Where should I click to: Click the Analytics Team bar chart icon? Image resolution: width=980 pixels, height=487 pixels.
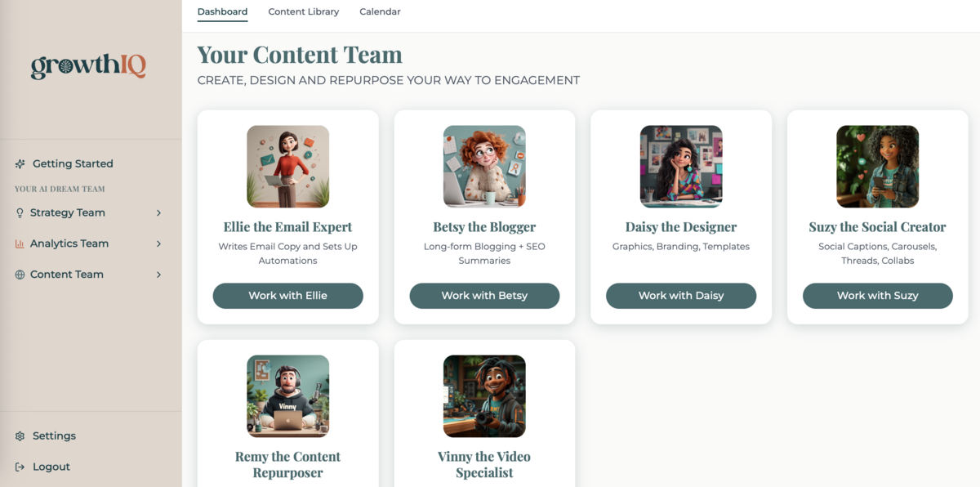pyautogui.click(x=20, y=243)
